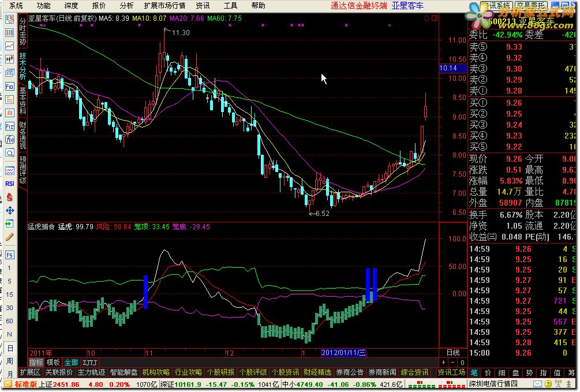Open the candlestick K-line chart icon
Screen dimensions: 580x392
pos(10,59)
